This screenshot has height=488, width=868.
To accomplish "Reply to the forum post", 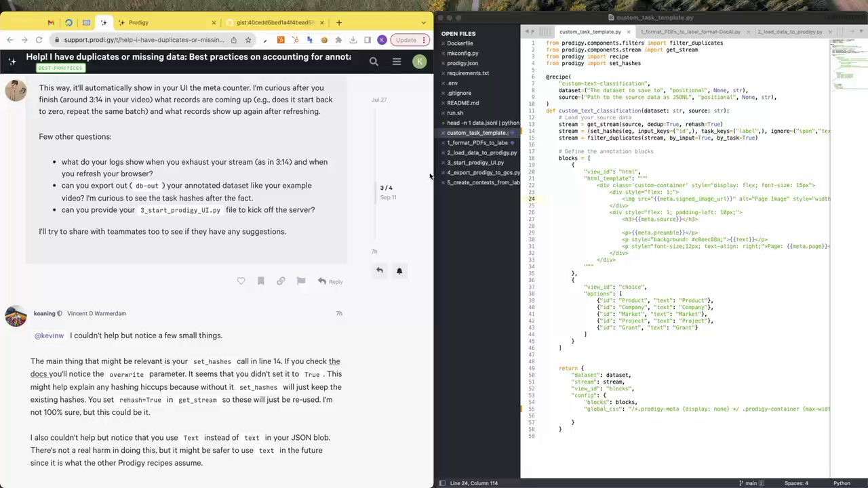I will click(330, 281).
